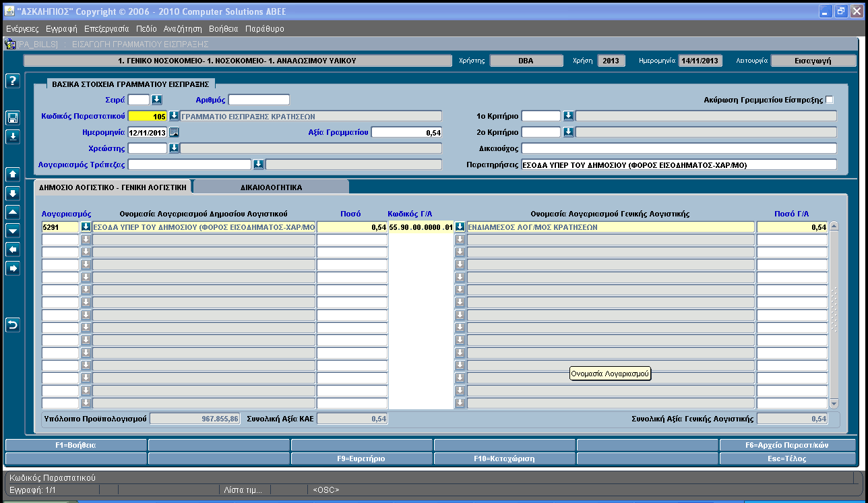Viewport: 868px width, 503px height.
Task: Open the 1ο Κριτήριο lookup arrow
Action: (568, 116)
